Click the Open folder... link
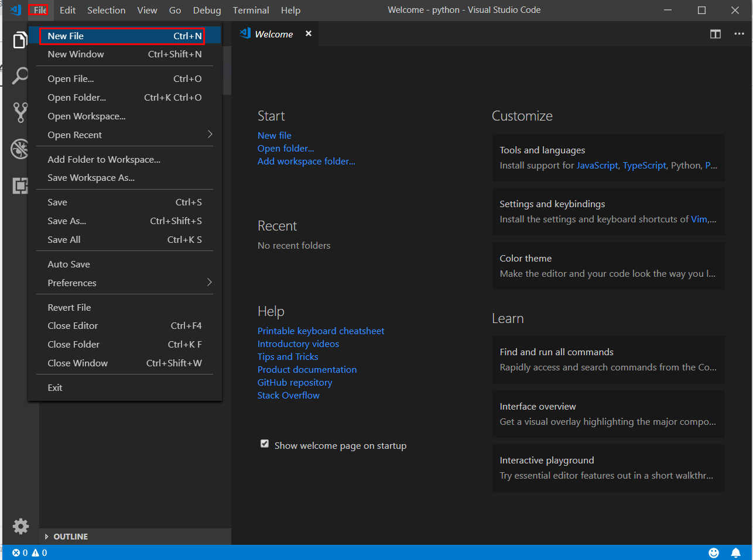The image size is (753, 560). 286,148
